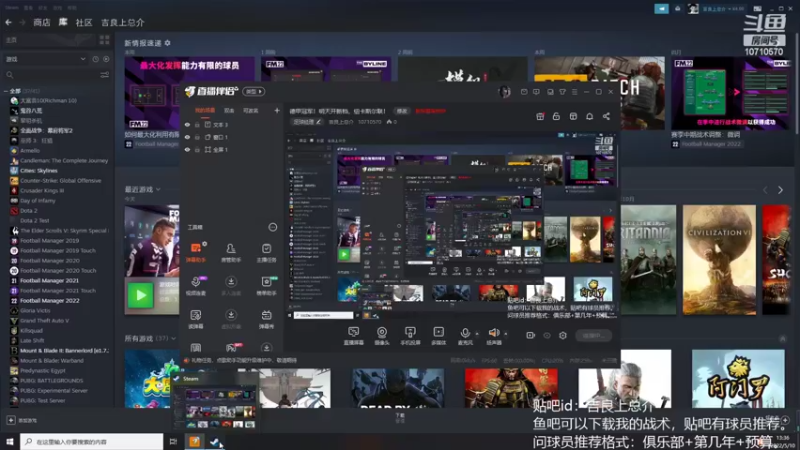Click the unlock padlock icon beside the bell

(556, 116)
